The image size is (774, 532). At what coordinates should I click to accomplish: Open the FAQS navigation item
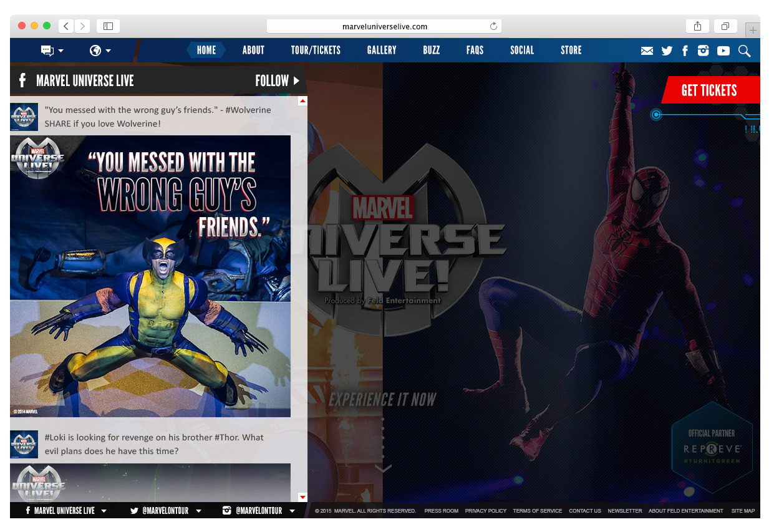coord(475,51)
